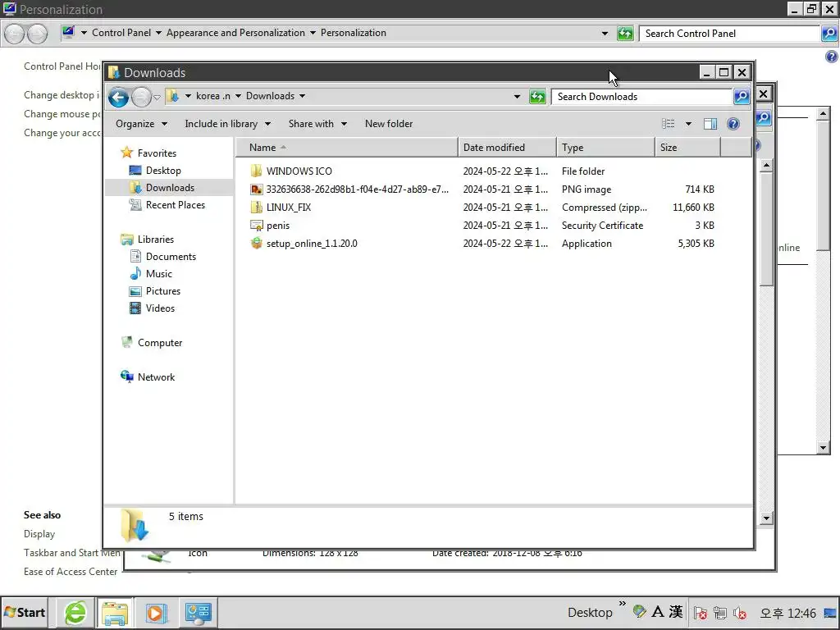
Task: Click the forward arrow in Downloads window
Action: [x=141, y=97]
